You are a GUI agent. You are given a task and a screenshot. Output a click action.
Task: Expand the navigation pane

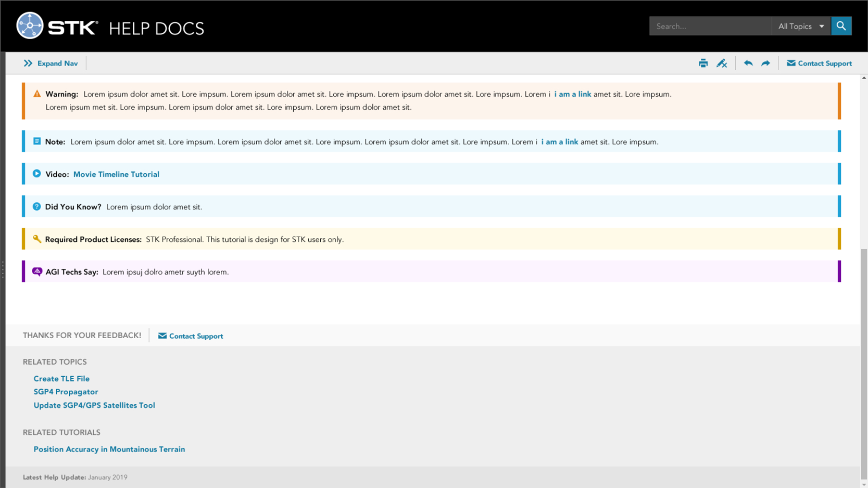[x=51, y=63]
